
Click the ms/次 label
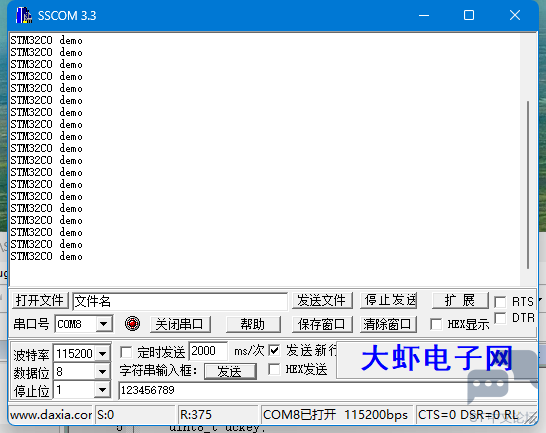click(249, 351)
